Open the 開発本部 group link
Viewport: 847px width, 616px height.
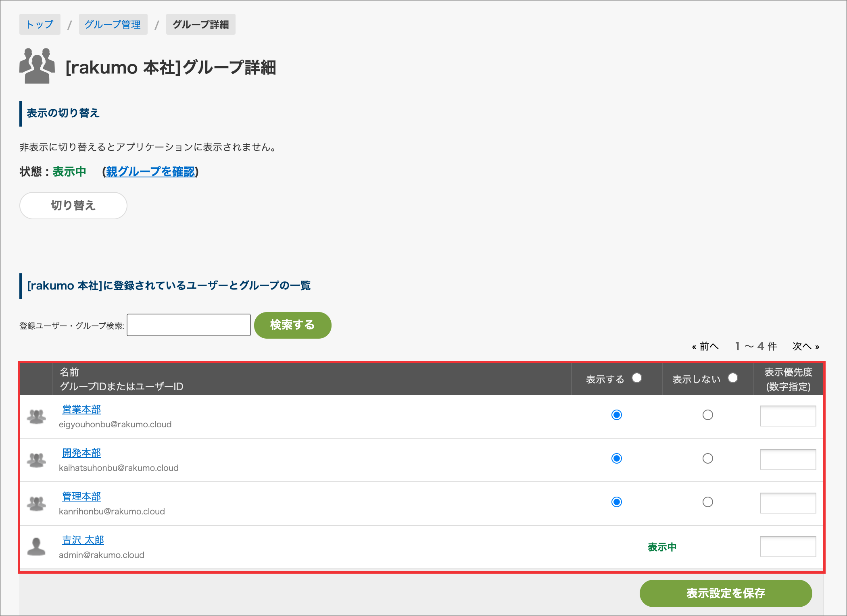pos(81,453)
